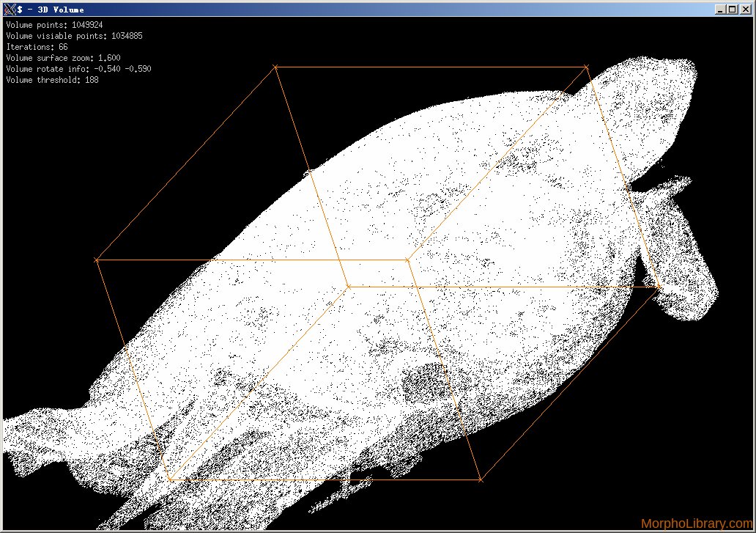Click the 'Volume surface zoom: 1.600' line
This screenshot has width=756, height=533.
coord(63,58)
